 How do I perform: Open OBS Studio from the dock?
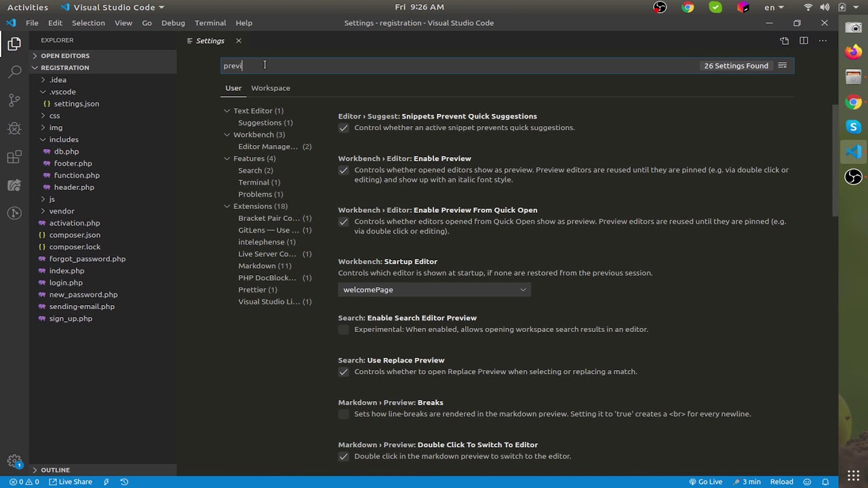point(853,177)
